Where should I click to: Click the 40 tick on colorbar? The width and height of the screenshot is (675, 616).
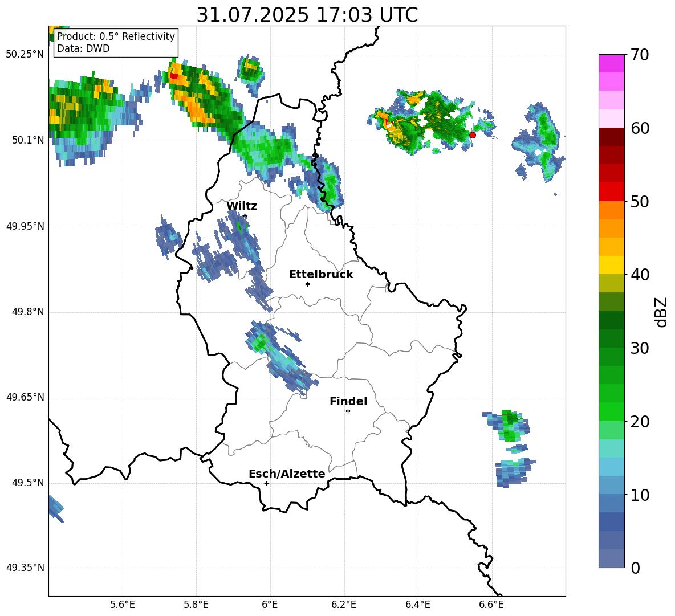(x=639, y=275)
